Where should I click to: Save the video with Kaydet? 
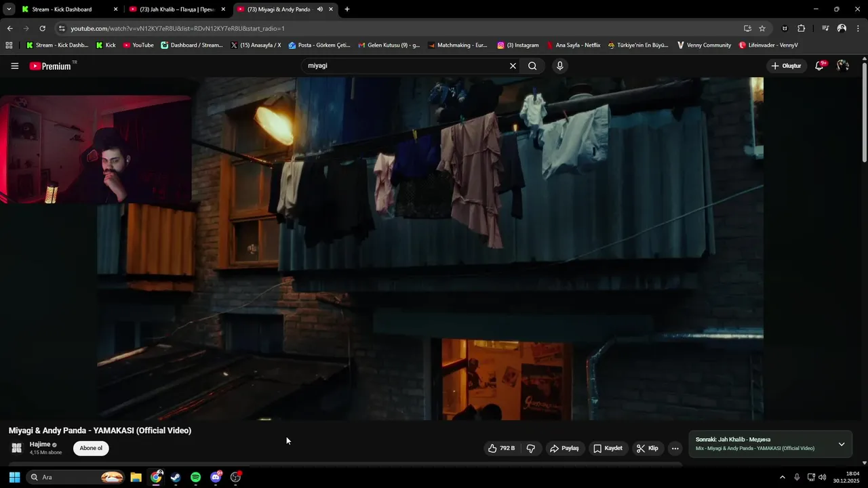click(608, 448)
